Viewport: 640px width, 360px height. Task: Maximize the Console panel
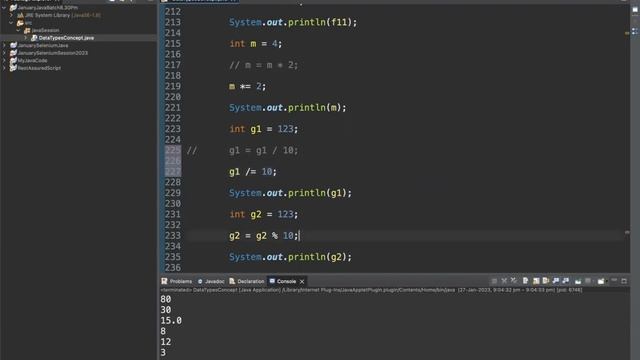pos(624,281)
